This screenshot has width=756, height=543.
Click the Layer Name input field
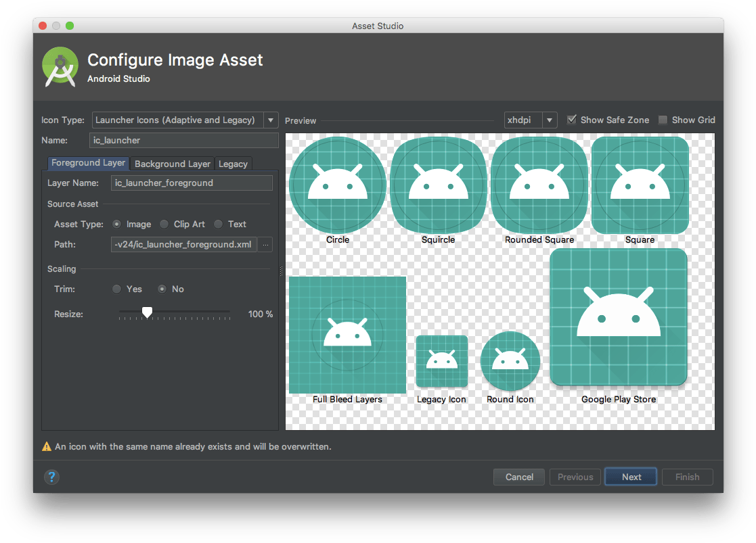(192, 183)
